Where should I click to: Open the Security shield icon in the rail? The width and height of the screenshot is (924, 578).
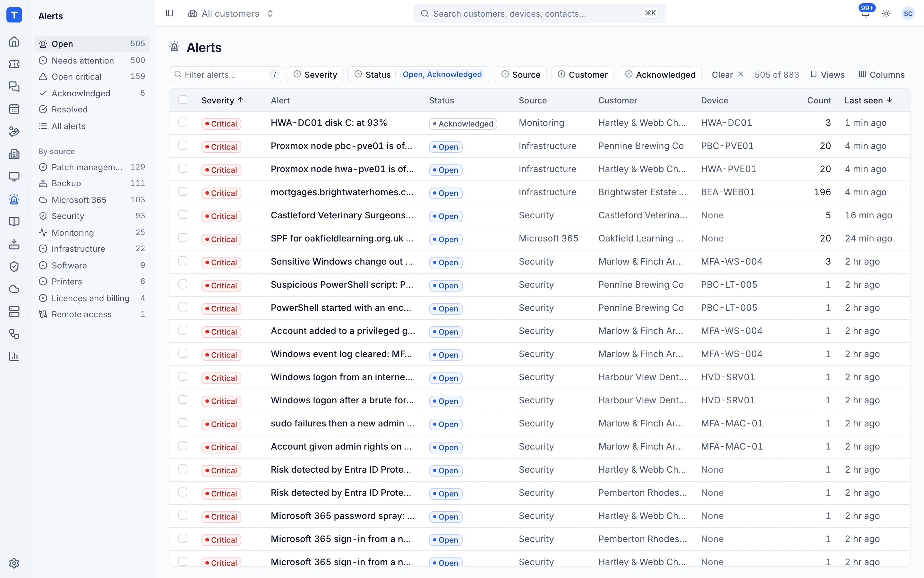tap(14, 267)
